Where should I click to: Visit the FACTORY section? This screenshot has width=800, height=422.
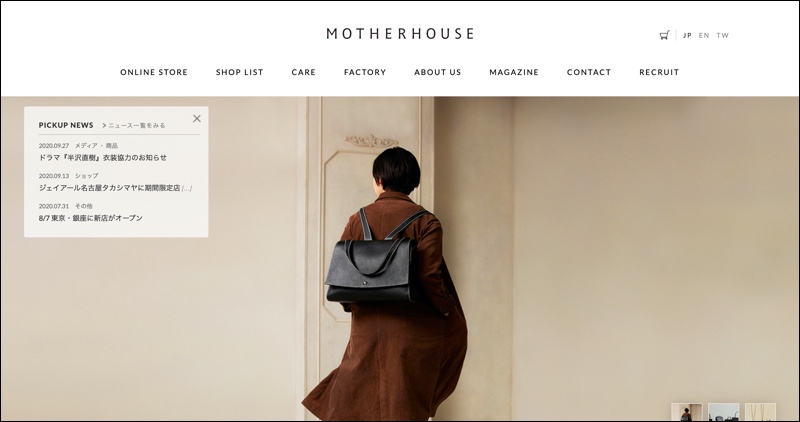365,72
